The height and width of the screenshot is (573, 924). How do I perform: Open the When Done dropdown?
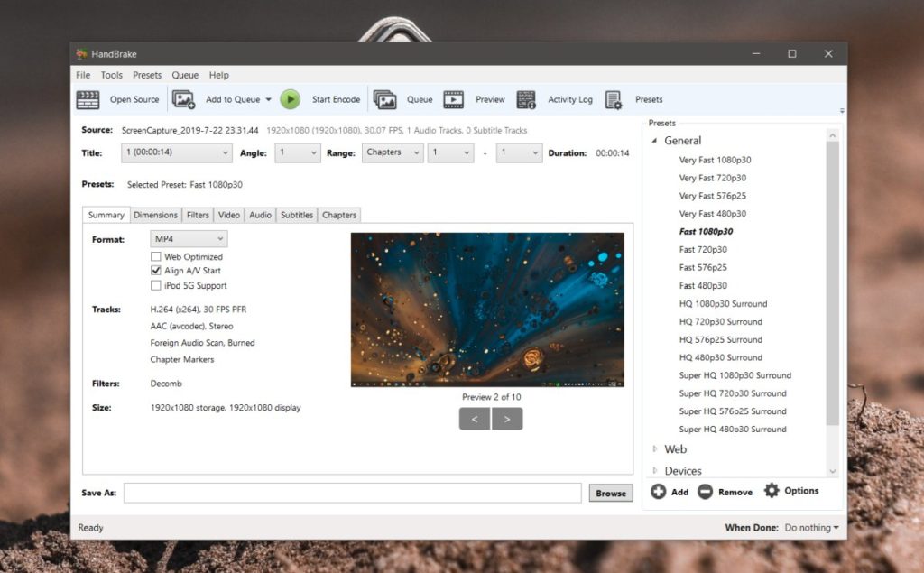coord(809,527)
